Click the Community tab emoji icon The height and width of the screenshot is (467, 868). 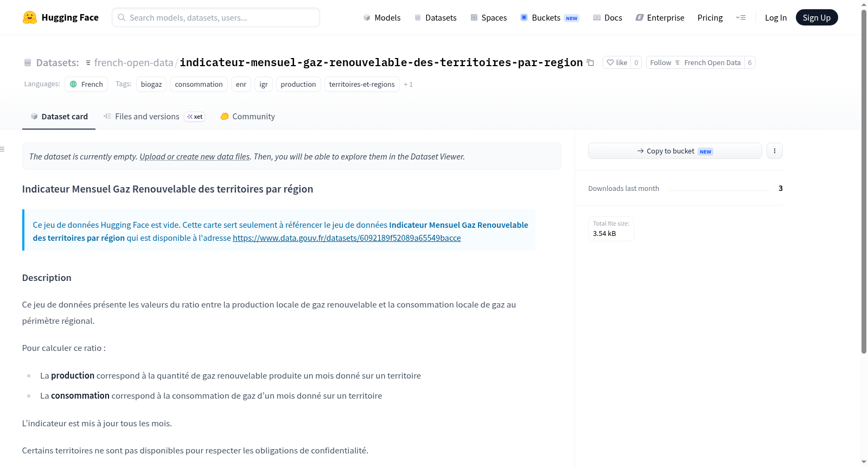(x=225, y=116)
